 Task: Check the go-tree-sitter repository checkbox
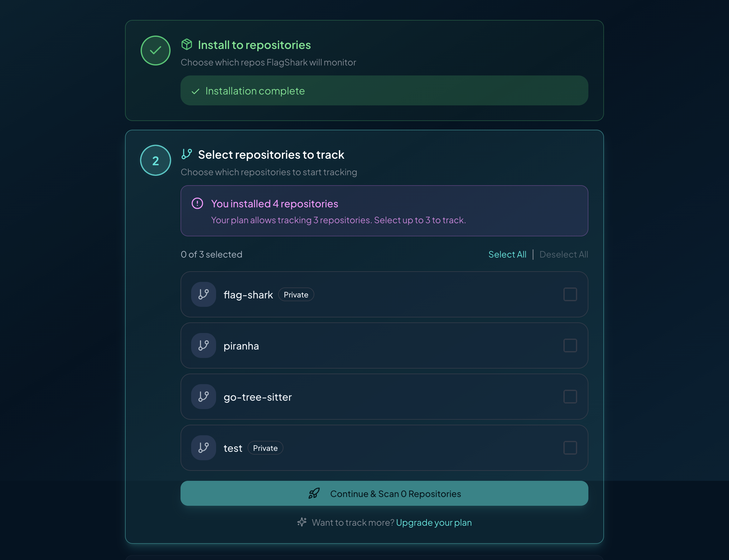[570, 397]
